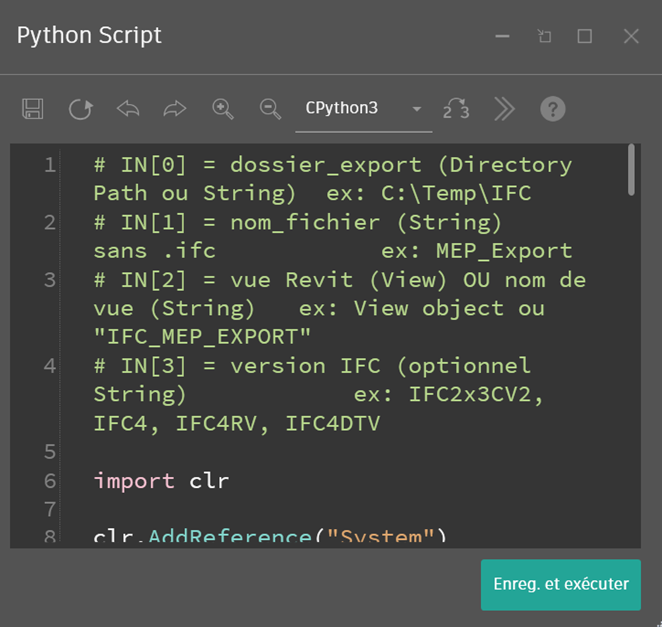Place cursor on the import clr line
This screenshot has width=662, height=627.
click(161, 481)
